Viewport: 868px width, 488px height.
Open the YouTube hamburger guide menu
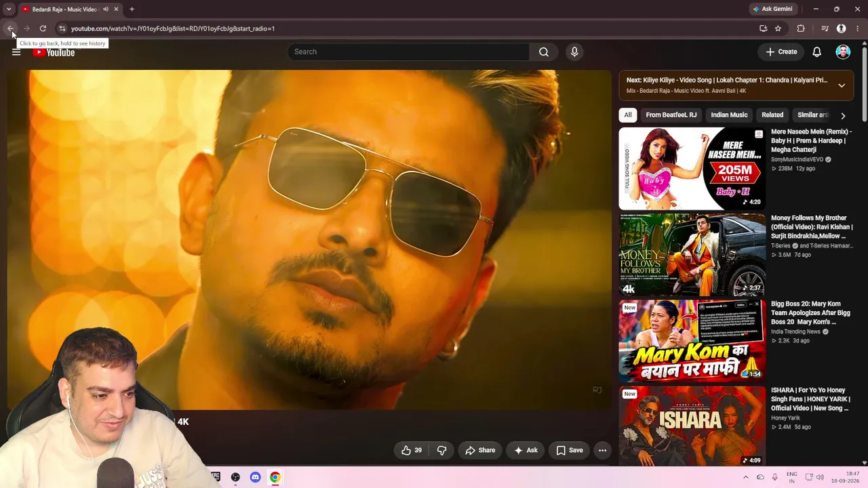point(16,52)
